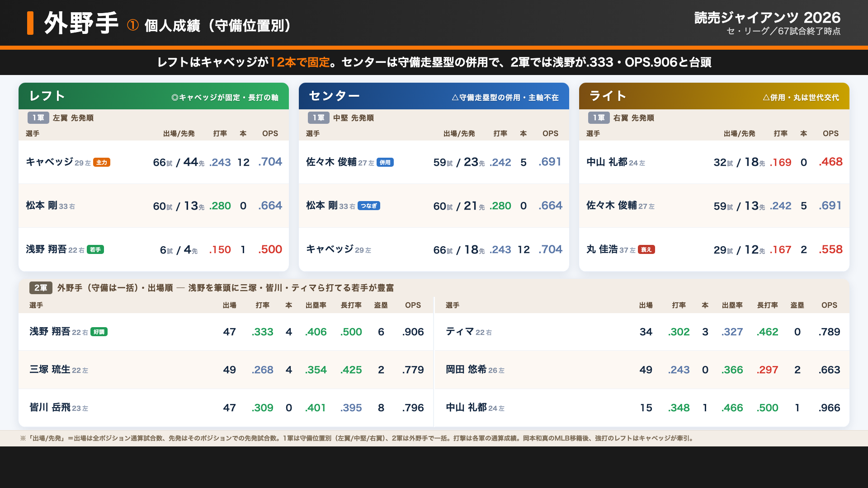Select the センター card header
Viewport: 868px width, 488px height.
(434, 96)
